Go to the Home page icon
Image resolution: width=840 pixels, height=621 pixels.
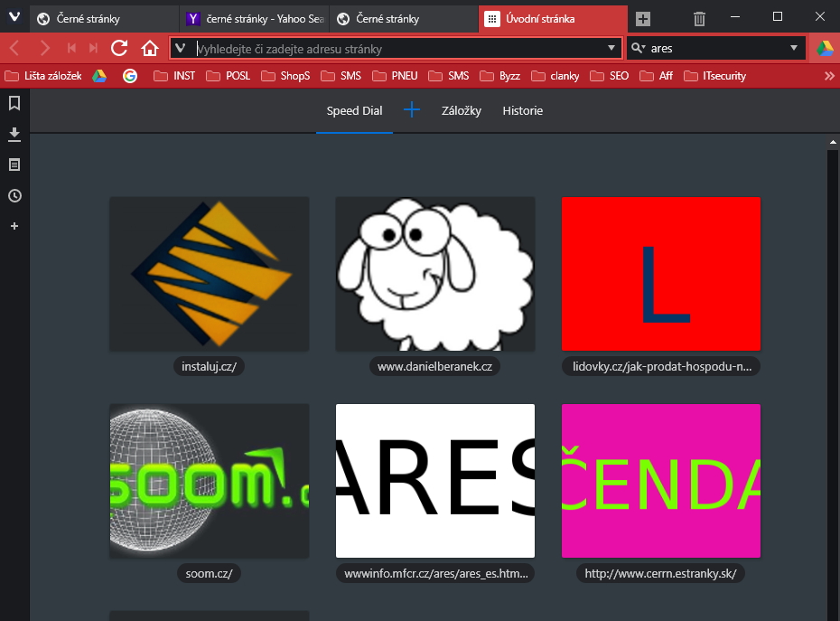coord(150,48)
